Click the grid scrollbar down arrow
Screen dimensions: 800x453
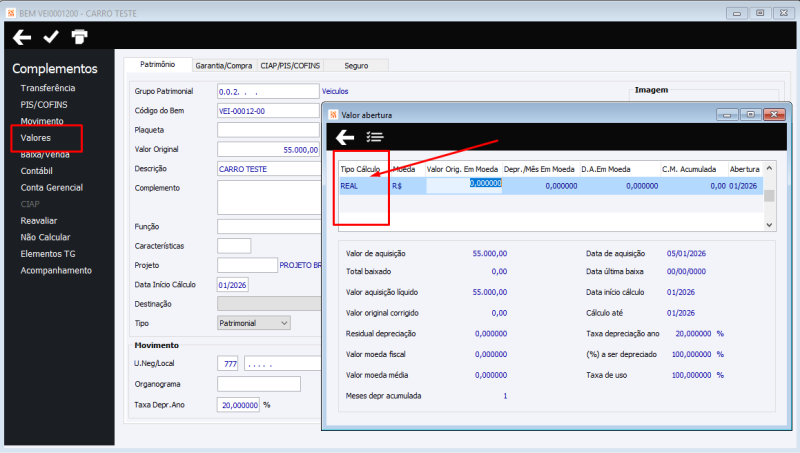[x=769, y=225]
